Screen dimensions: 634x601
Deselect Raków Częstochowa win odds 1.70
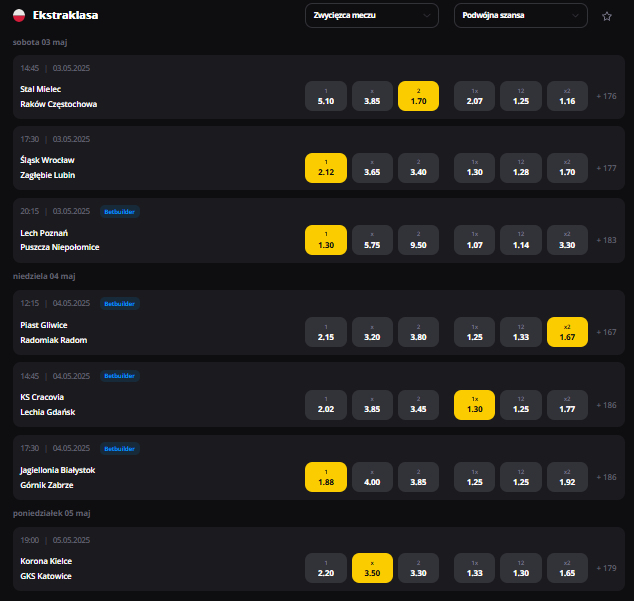click(x=418, y=96)
